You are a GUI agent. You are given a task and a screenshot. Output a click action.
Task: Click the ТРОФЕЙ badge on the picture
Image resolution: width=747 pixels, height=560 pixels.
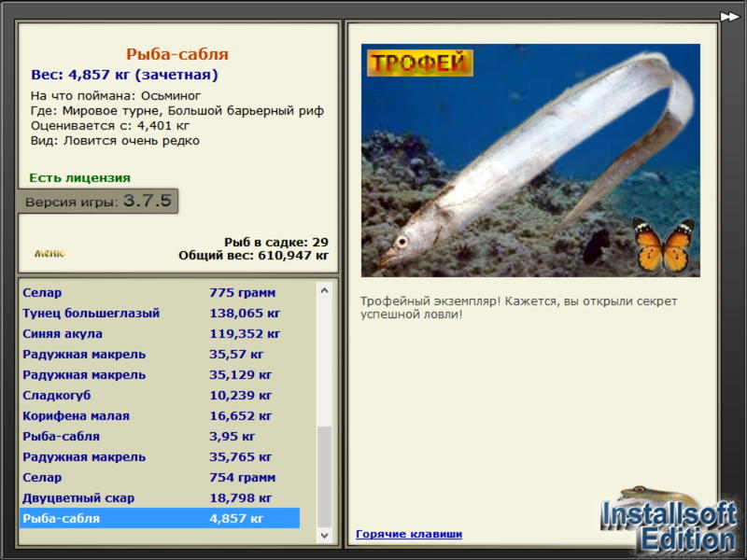[419, 63]
